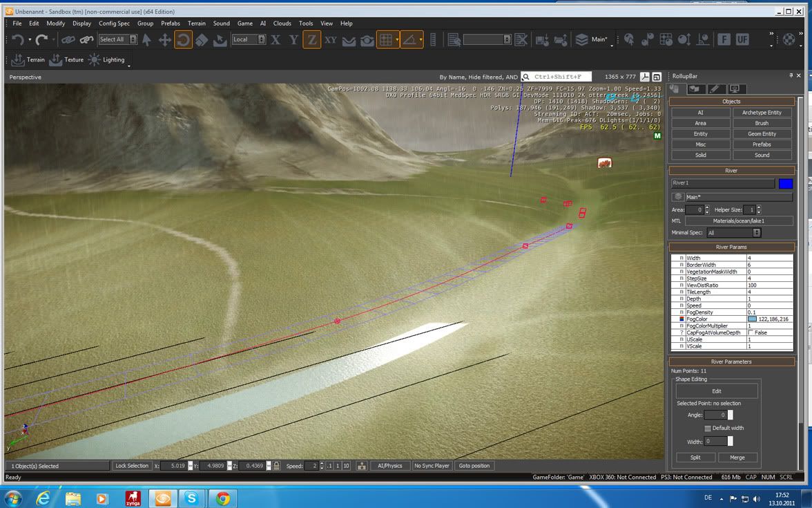Click the Link objects chain icon
812x508 pixels.
point(68,40)
